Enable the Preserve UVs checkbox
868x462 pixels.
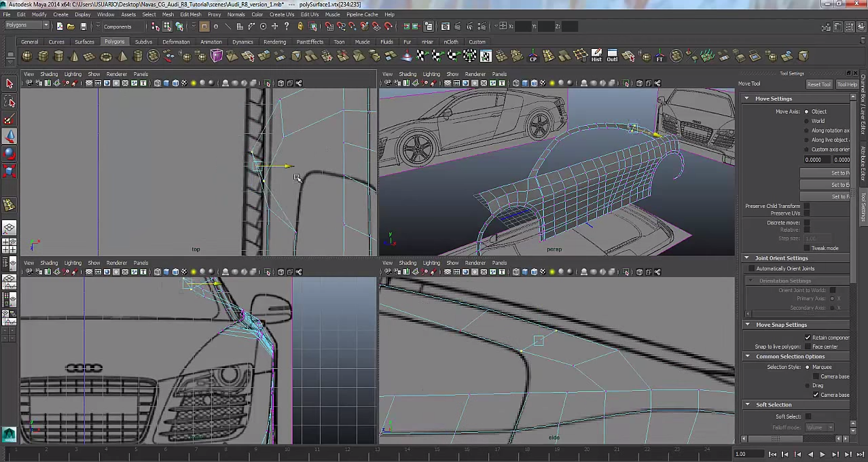(806, 213)
